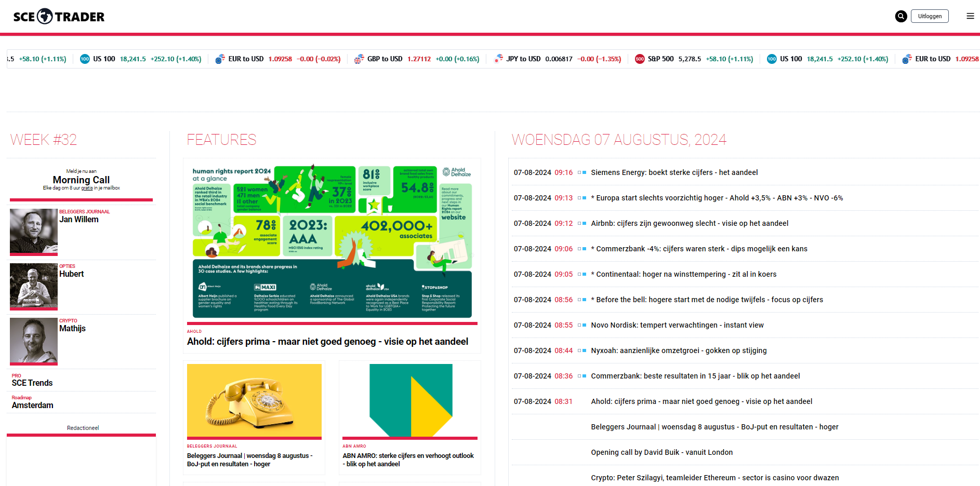Open 'Crypto: Peter Szilagyi' article
Viewport: 980px width, 486px height.
(x=714, y=478)
